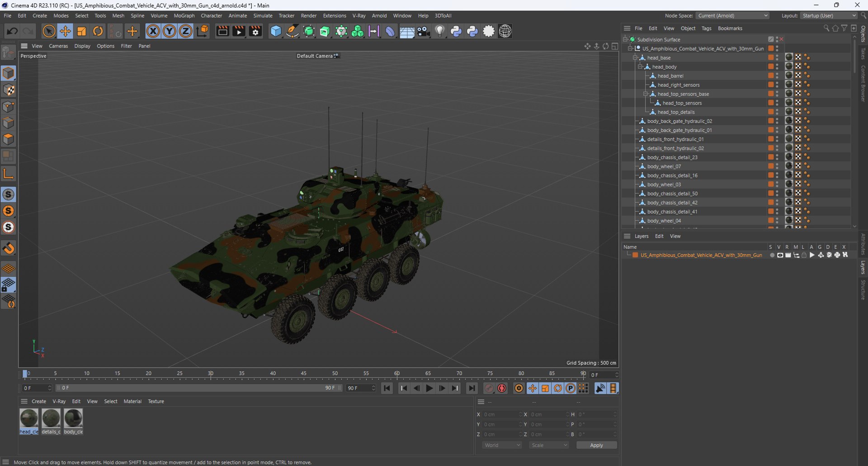Viewport: 868px width, 466px height.
Task: Click the Record Active Objects button
Action: tap(489, 388)
